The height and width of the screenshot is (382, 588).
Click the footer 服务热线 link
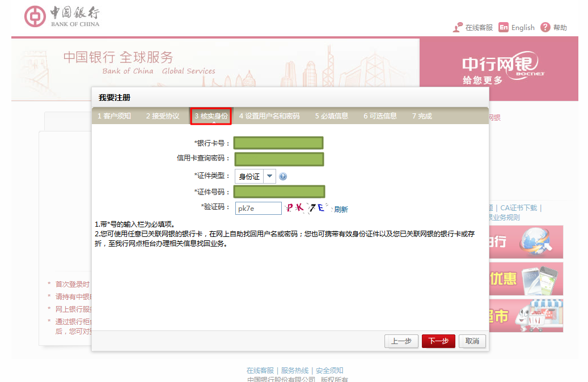coord(294,370)
